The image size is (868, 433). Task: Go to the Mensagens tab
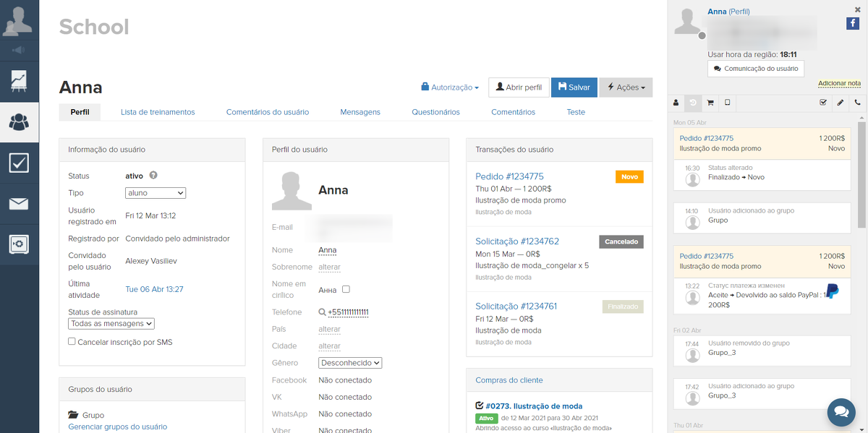(x=360, y=112)
